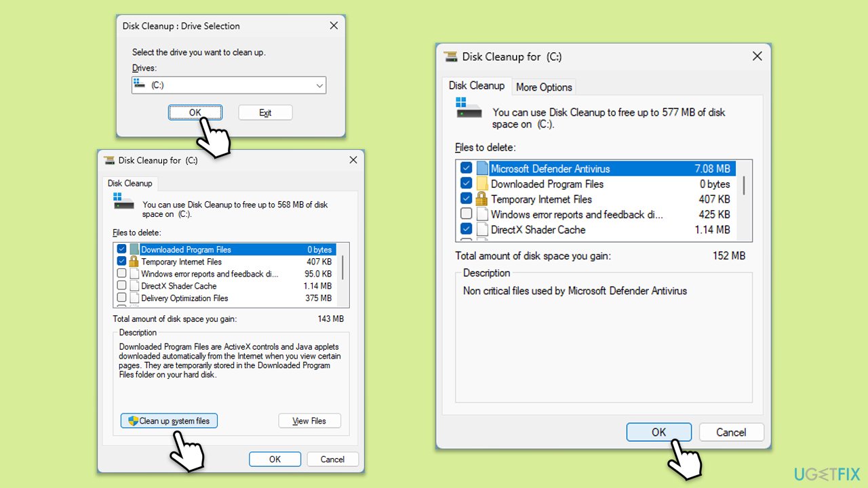Close the small Disk Cleanup window

coord(353,161)
